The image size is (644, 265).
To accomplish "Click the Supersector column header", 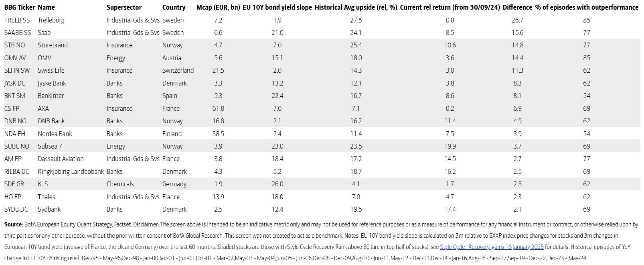I will (124, 7).
